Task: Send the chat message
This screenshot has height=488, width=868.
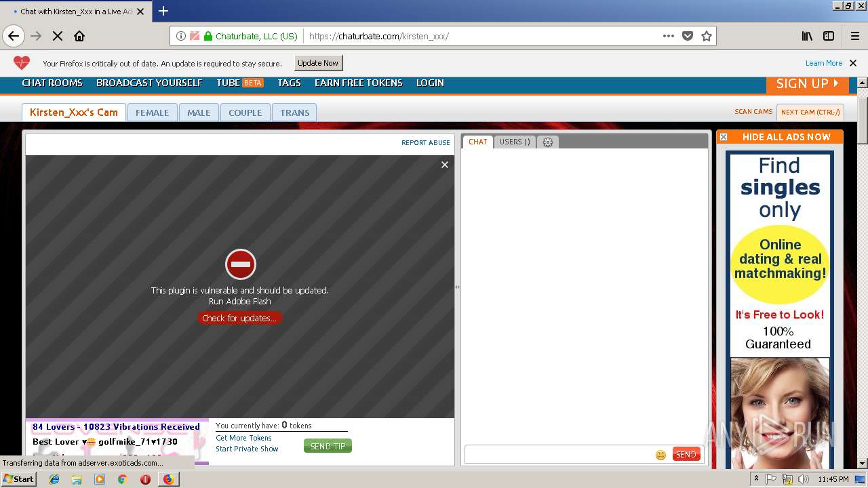Action: (686, 455)
